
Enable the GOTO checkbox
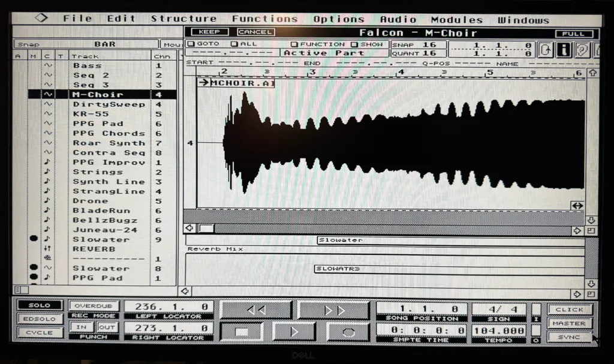[x=191, y=44]
